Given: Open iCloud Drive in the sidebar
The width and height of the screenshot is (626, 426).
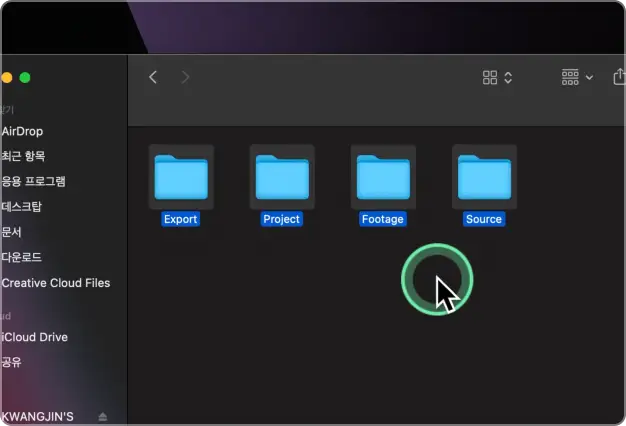Looking at the screenshot, I should (x=34, y=337).
